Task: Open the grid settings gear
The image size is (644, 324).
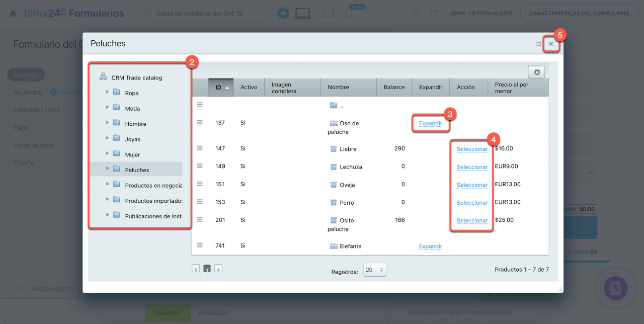Action: [x=537, y=72]
